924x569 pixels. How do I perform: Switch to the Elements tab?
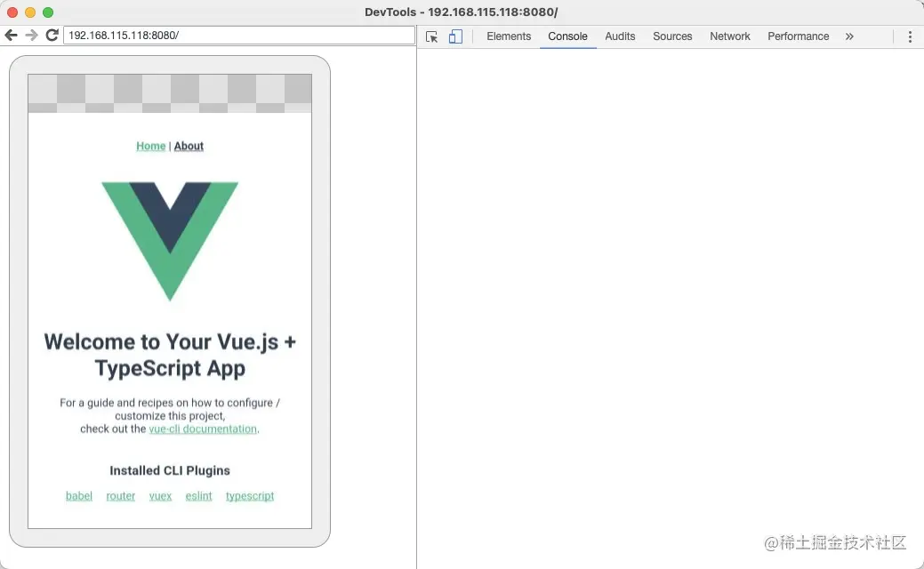pos(509,36)
